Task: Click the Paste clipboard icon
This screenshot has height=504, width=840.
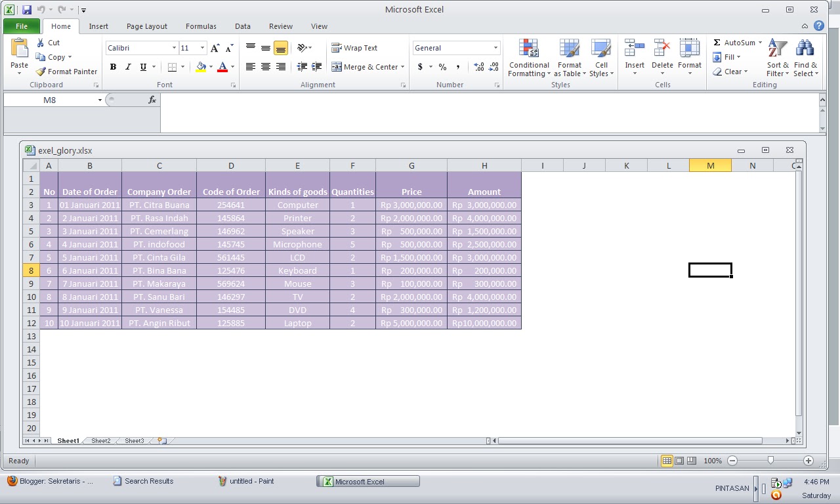Action: [20, 48]
